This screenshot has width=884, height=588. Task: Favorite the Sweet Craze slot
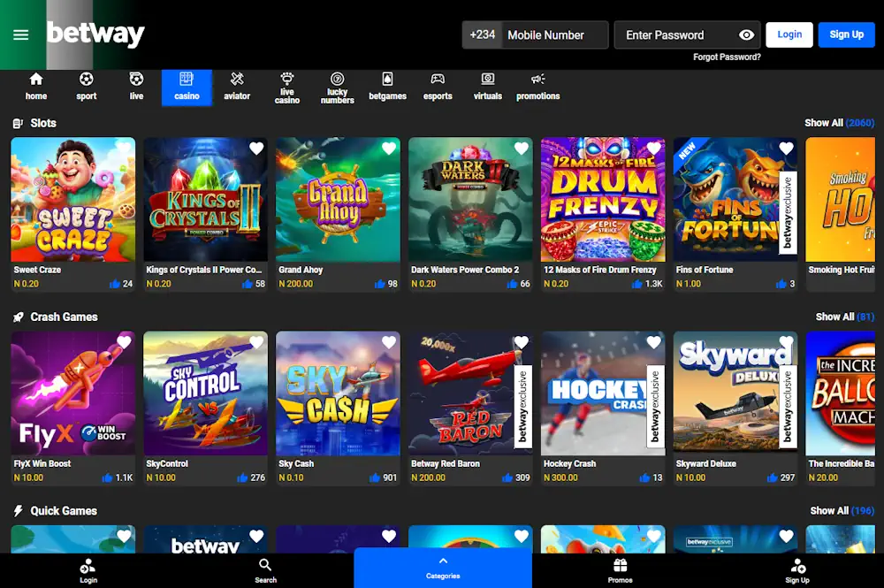(123, 149)
